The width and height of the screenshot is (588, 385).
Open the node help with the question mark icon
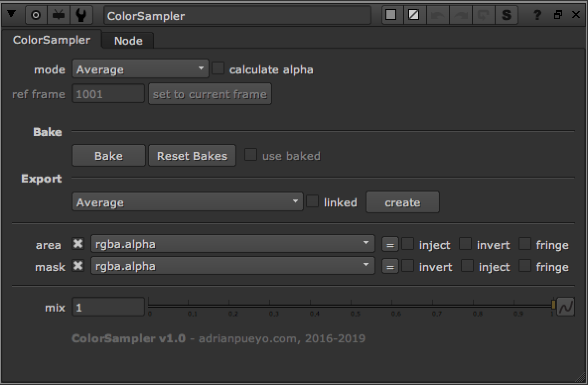537,14
